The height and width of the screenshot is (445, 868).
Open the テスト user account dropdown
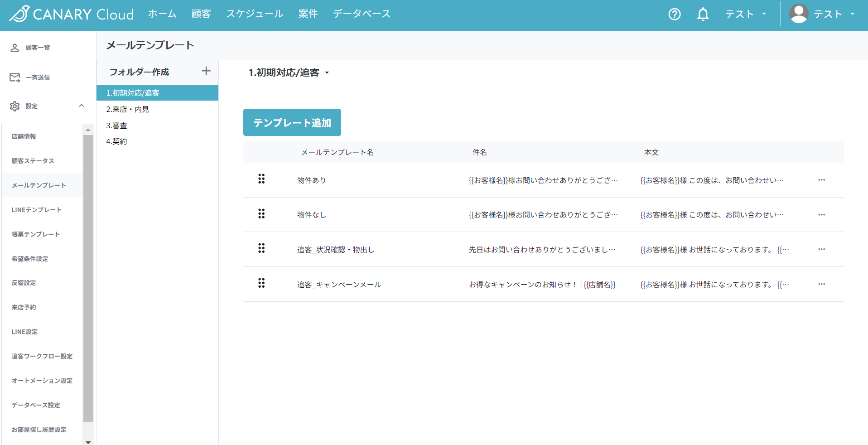(x=834, y=14)
